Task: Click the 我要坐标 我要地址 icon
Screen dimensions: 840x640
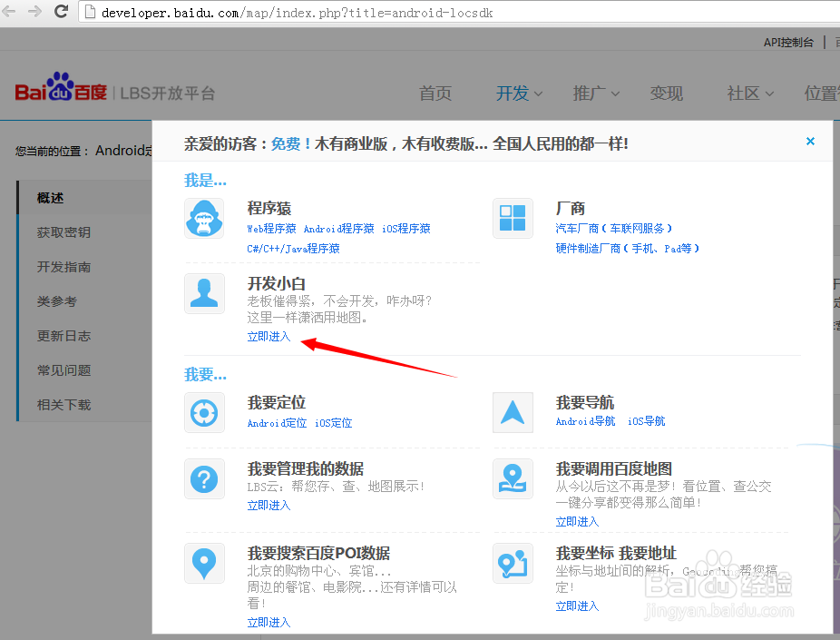Action: click(513, 564)
